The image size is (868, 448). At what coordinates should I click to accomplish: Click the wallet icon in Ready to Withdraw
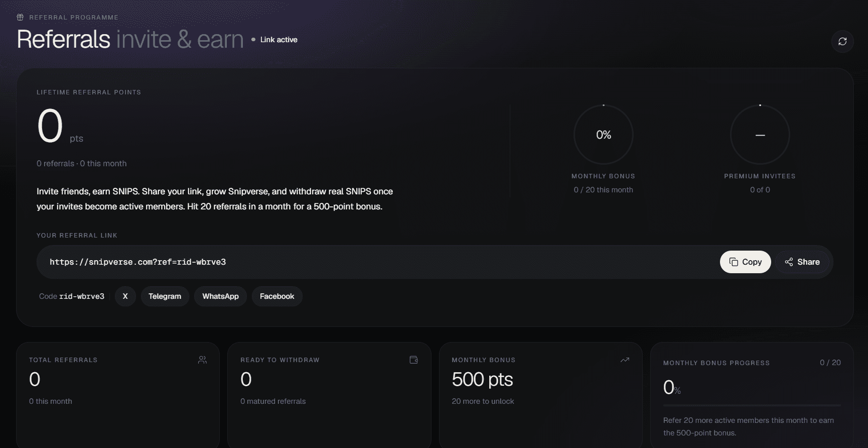(414, 360)
